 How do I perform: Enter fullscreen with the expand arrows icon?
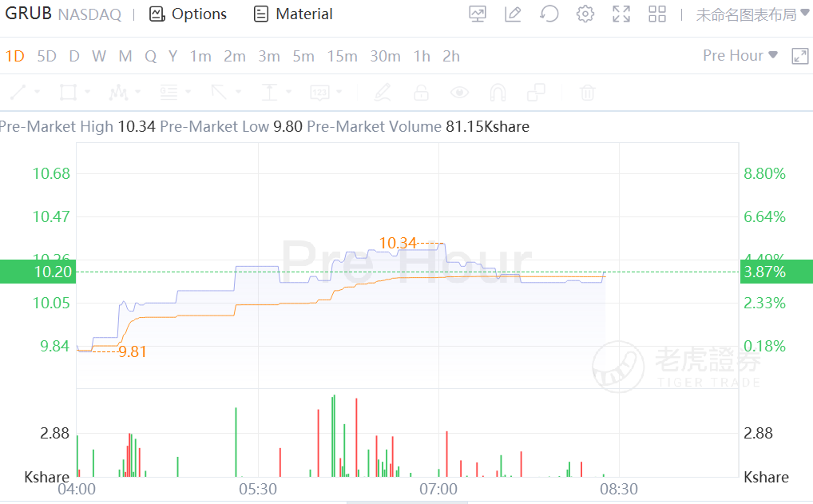point(621,14)
